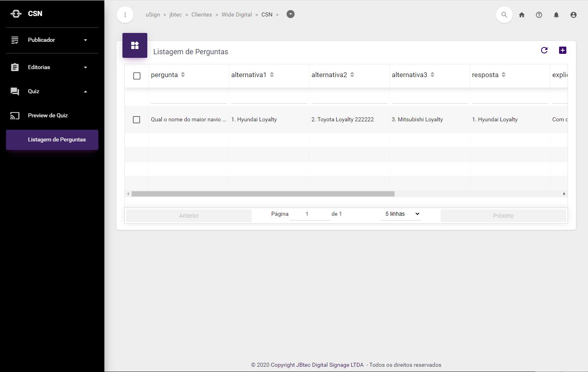The height and width of the screenshot is (372, 588).
Task: Expand the Editorias menu arrow
Action: pyautogui.click(x=85, y=67)
